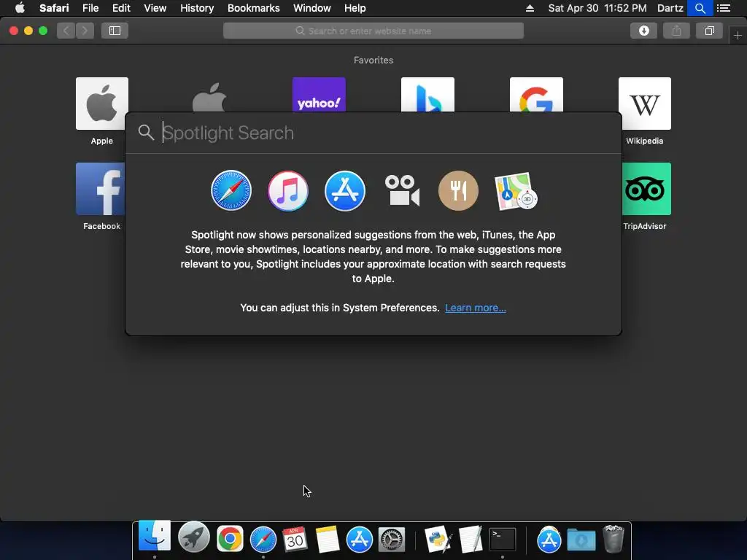The width and height of the screenshot is (747, 560).
Task: Show all tabs overview button
Action: pos(709,31)
